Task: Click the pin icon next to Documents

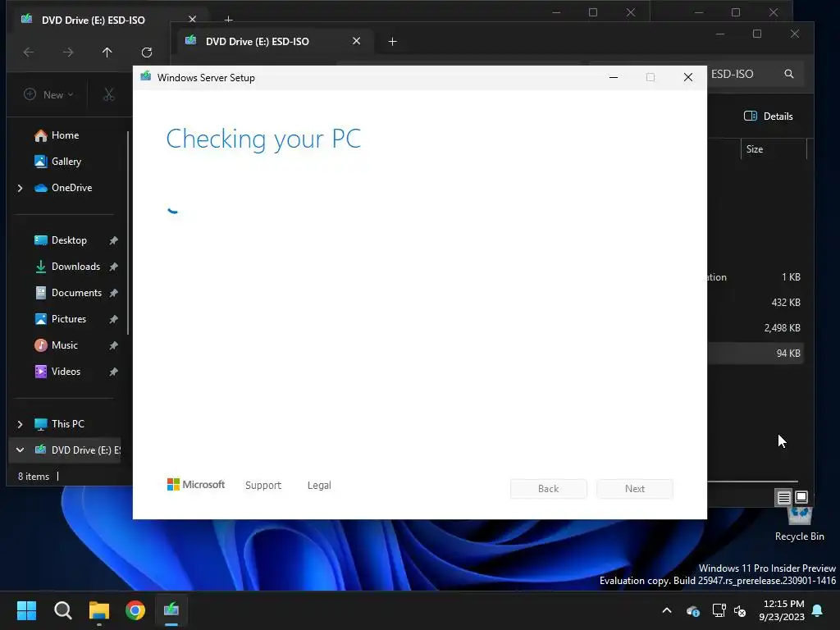Action: [x=113, y=293]
